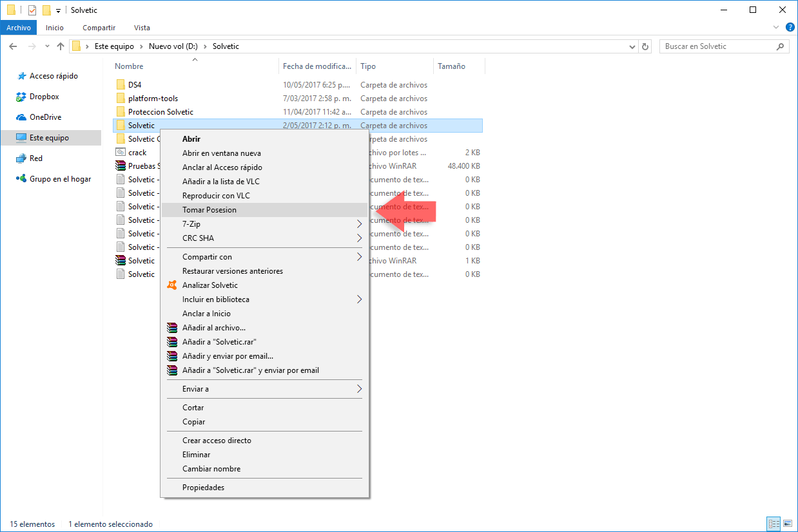
Task: Choose Anclar al Acceso rápido
Action: tap(264, 167)
